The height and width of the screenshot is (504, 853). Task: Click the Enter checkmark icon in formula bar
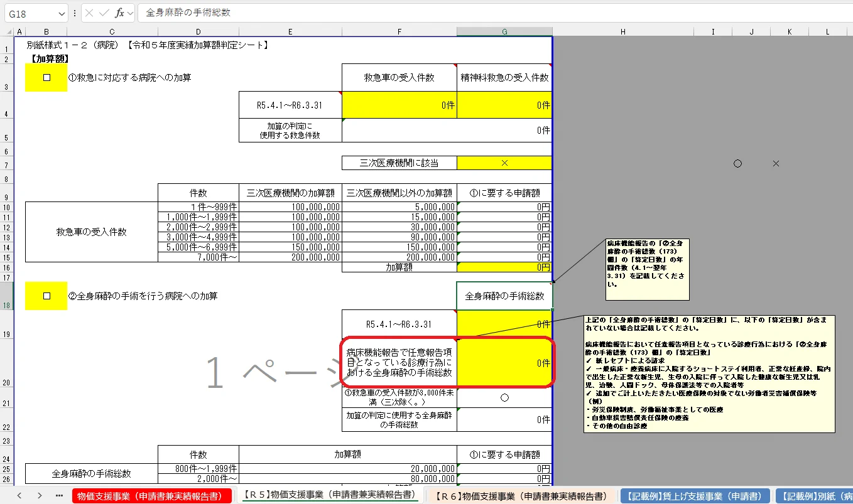(x=104, y=13)
